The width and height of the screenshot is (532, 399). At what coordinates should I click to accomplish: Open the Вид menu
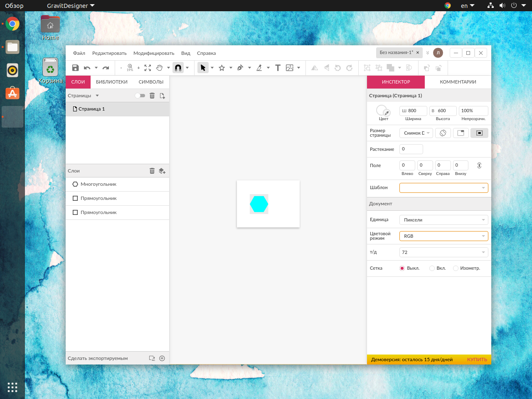[x=186, y=53]
